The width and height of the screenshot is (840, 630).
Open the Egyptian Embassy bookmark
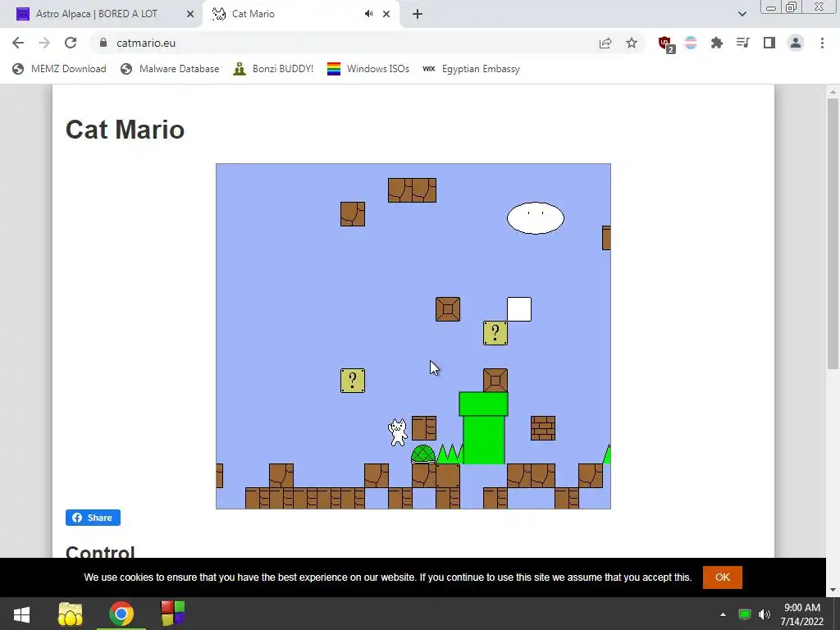tap(471, 69)
